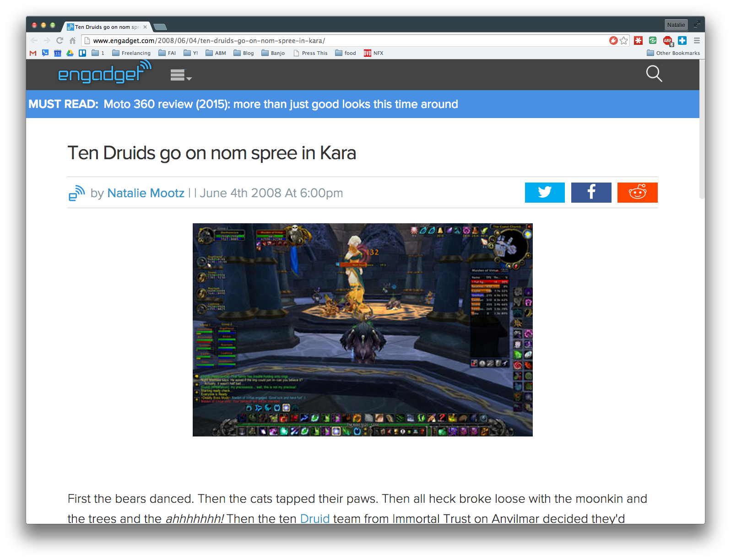
Task: Open the LastPass red asterisk extension
Action: click(x=639, y=40)
